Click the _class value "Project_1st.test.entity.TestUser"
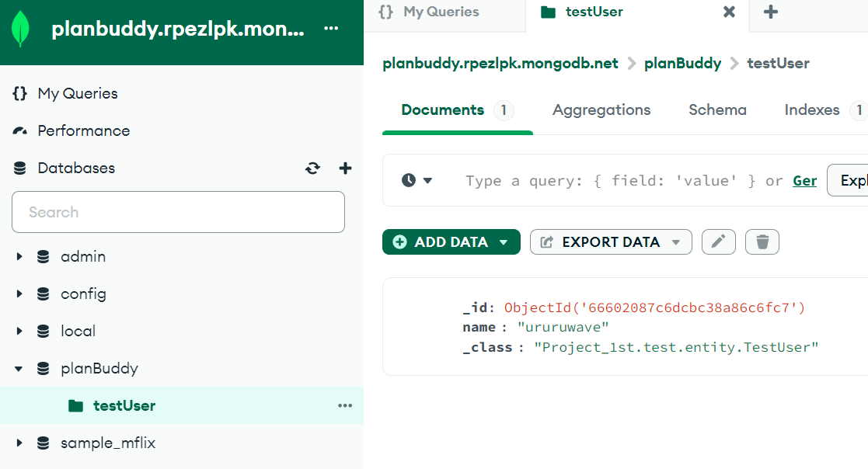The height and width of the screenshot is (469, 868). coord(676,347)
